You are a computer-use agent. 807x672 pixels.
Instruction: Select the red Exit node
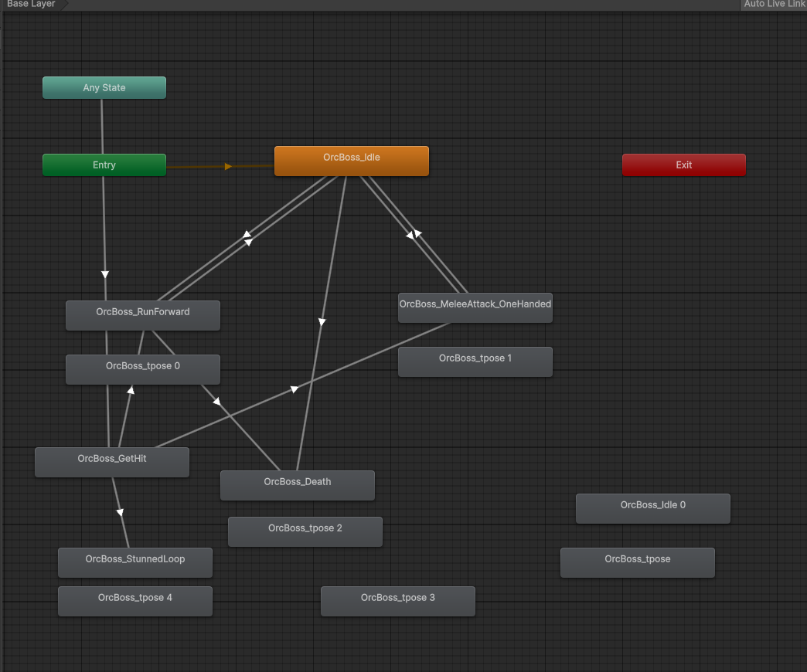click(684, 165)
